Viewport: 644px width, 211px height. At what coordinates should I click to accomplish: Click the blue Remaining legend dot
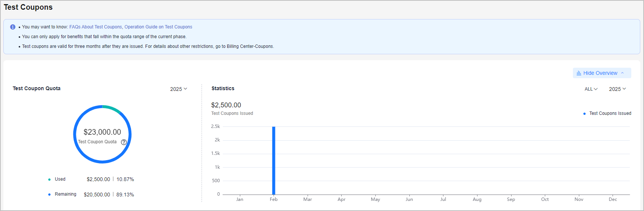coord(49,195)
